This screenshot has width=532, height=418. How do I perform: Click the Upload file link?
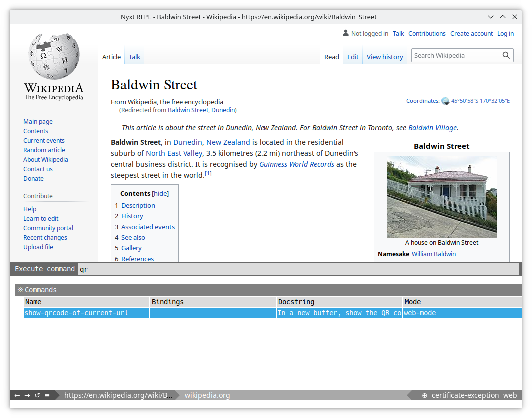pyautogui.click(x=38, y=247)
